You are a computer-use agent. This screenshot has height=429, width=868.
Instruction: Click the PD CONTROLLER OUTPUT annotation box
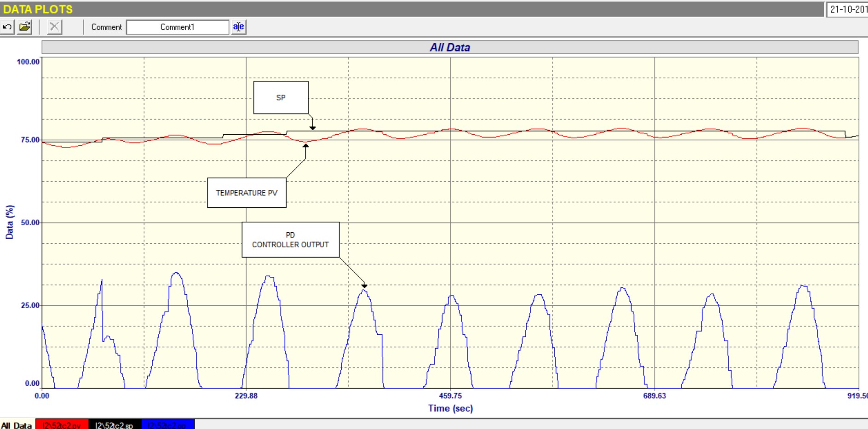(290, 240)
